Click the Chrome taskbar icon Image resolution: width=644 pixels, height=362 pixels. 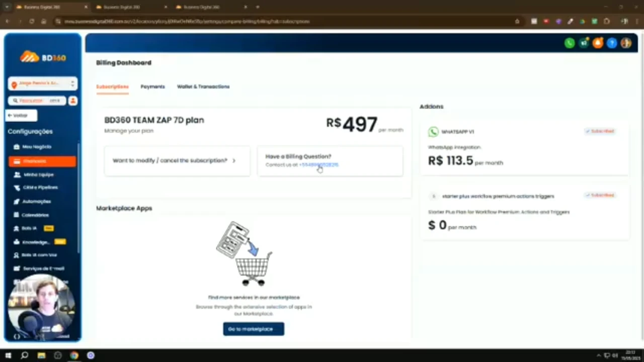tap(74, 355)
